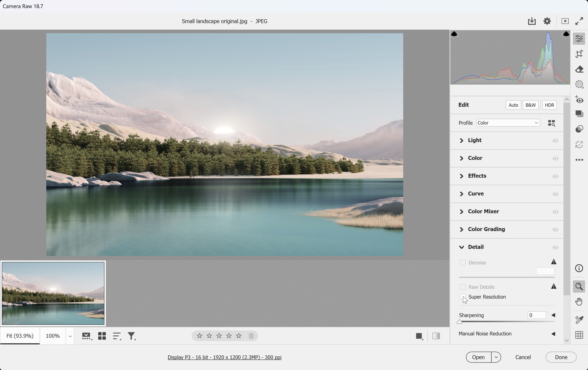Select the Red Eye removal tool
Image resolution: width=588 pixels, height=370 pixels.
579,99
